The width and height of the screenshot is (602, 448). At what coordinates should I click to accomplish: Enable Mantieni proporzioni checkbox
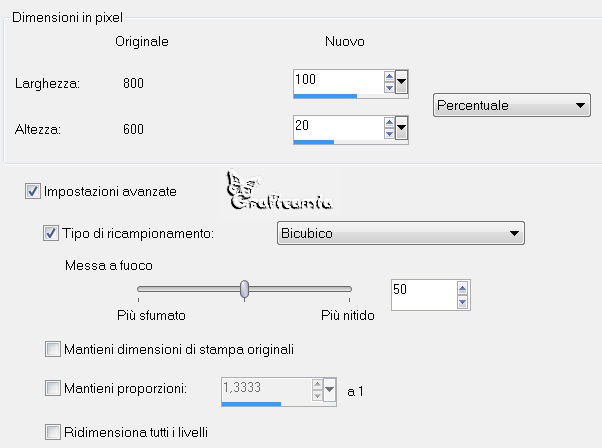coord(53,388)
